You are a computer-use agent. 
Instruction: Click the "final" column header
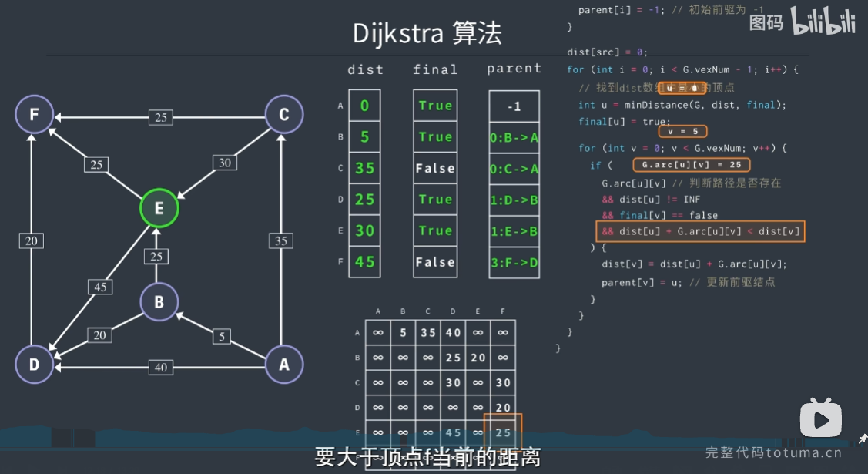pyautogui.click(x=435, y=69)
